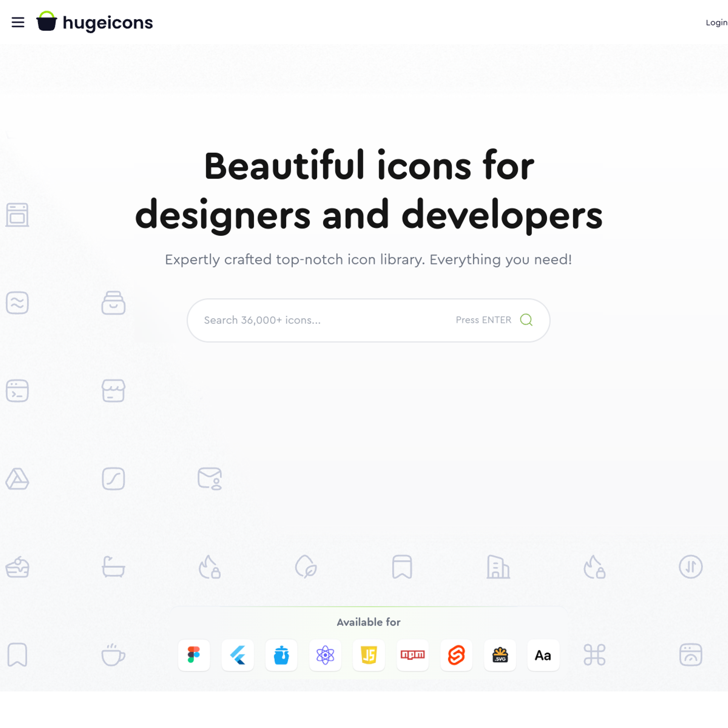728x728 pixels.
Task: Focus the Search 36,000+ icons field
Action: pyautogui.click(x=368, y=320)
